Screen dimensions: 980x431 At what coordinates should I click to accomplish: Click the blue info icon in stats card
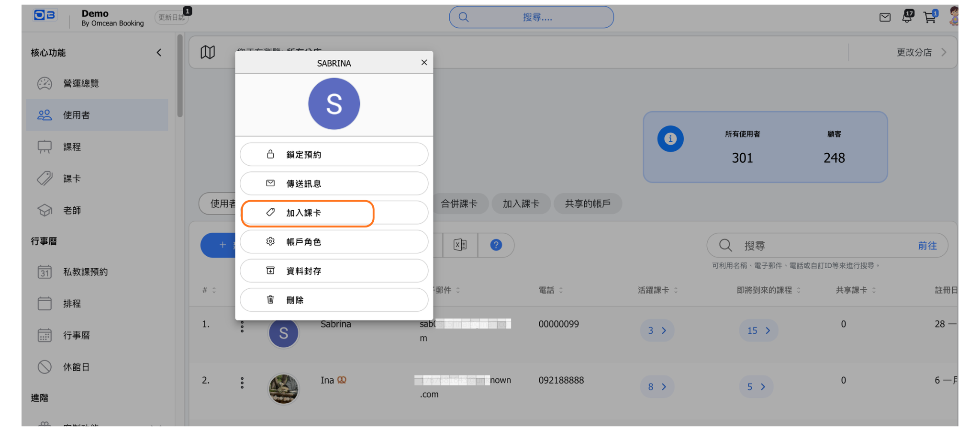click(x=670, y=139)
